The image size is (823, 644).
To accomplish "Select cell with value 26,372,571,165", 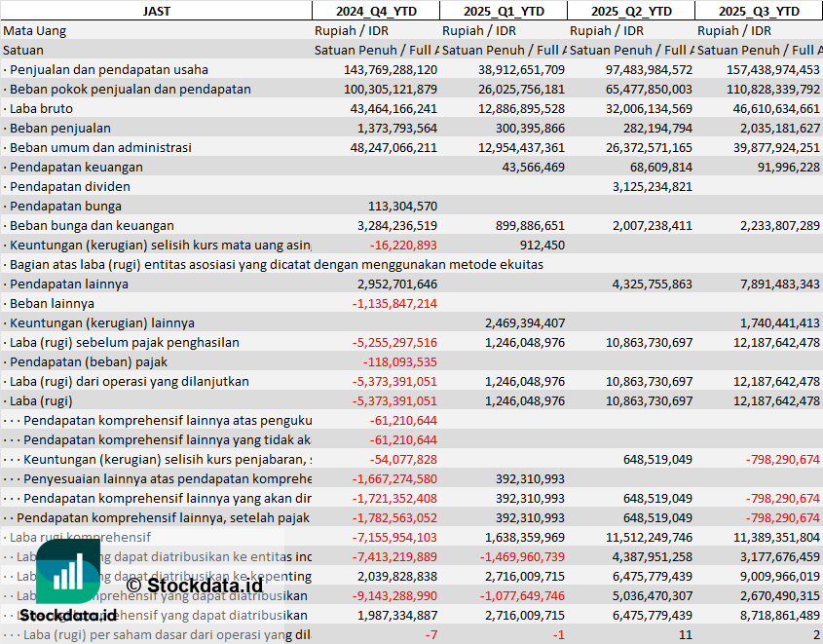I will click(x=649, y=147).
